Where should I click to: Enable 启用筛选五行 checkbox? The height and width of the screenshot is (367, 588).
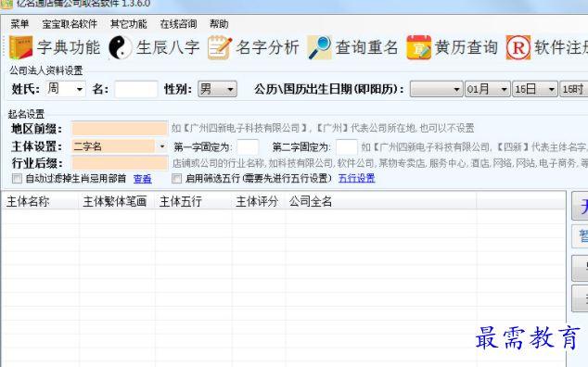coord(176,179)
